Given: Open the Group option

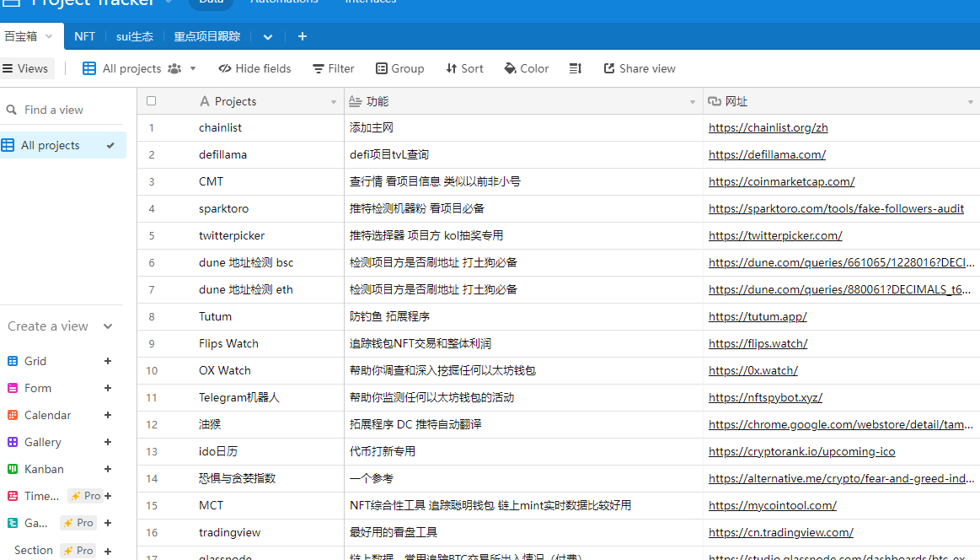Looking at the screenshot, I should tap(400, 68).
